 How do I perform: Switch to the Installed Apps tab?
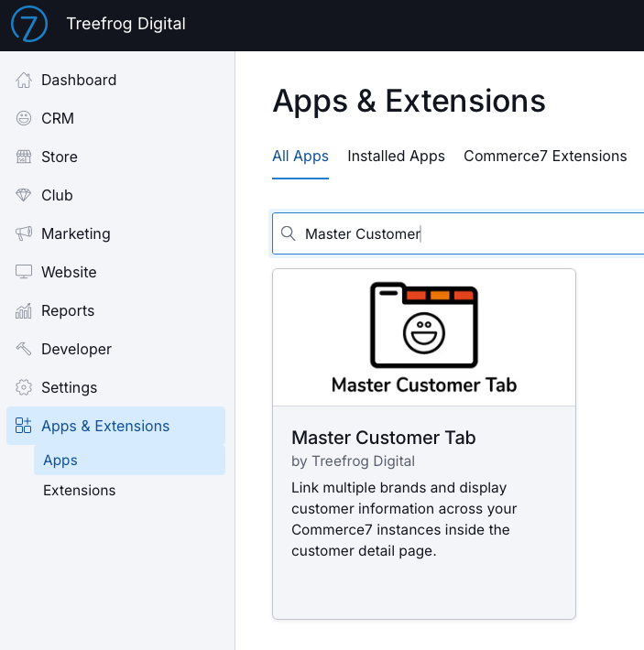point(396,157)
